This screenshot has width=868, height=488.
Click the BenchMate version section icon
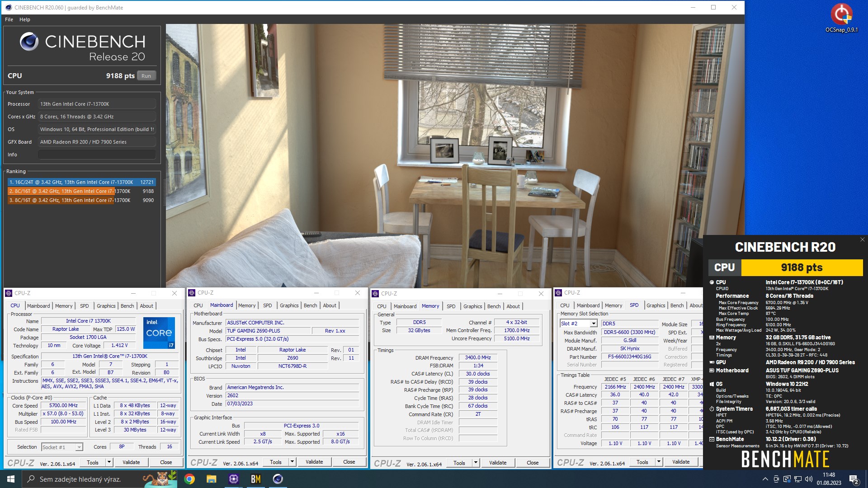(712, 439)
